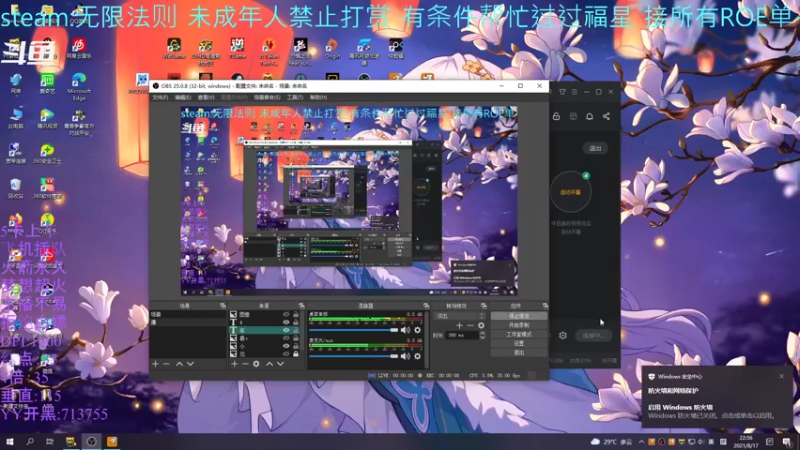Open the 帮助(H) menu in OBS
Viewport: 800px width, 450px height.
coord(318,97)
